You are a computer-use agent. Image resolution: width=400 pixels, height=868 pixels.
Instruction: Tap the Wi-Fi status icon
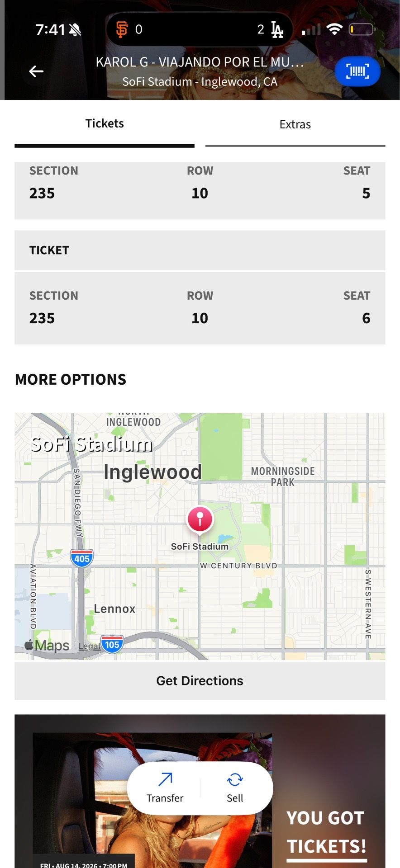point(334,29)
